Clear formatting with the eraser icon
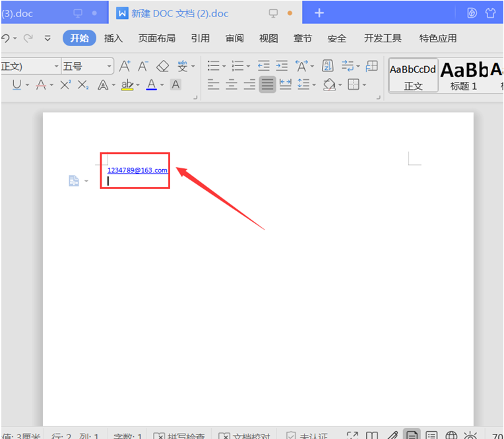The width and height of the screenshot is (504, 439). point(162,66)
